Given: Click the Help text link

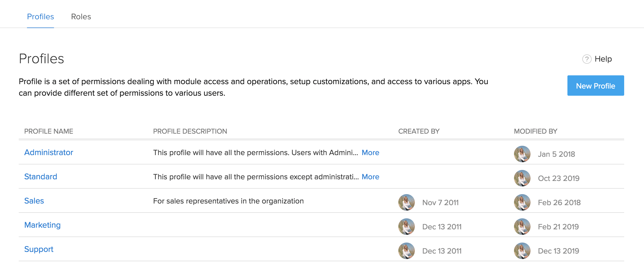Looking at the screenshot, I should [x=603, y=59].
